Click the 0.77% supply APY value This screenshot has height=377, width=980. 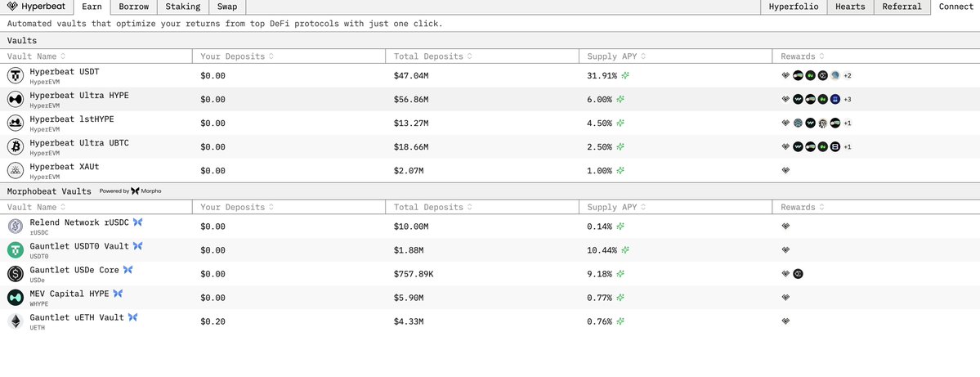599,298
